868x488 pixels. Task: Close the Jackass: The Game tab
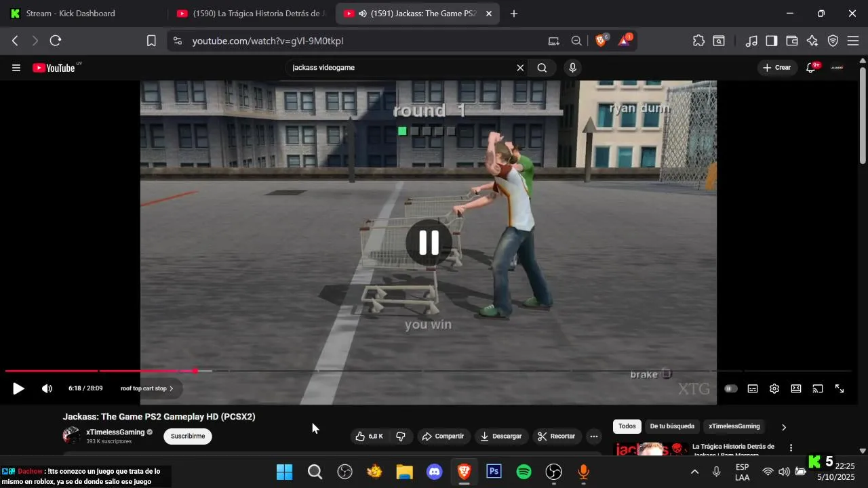pyautogui.click(x=489, y=14)
